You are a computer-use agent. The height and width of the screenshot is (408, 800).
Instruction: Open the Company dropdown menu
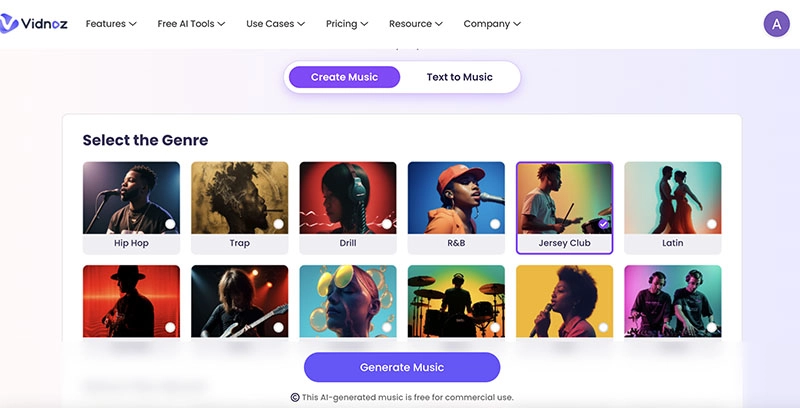(x=492, y=24)
